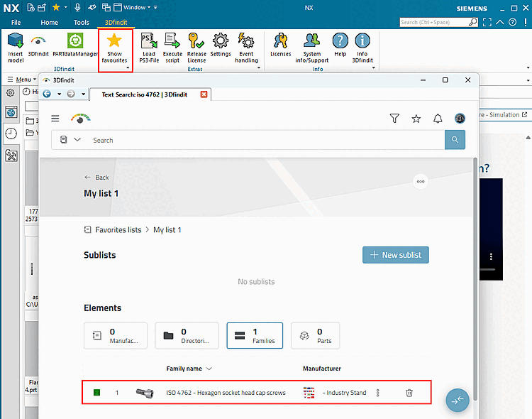Open notifications bell
The height and width of the screenshot is (419, 532).
pyautogui.click(x=438, y=119)
